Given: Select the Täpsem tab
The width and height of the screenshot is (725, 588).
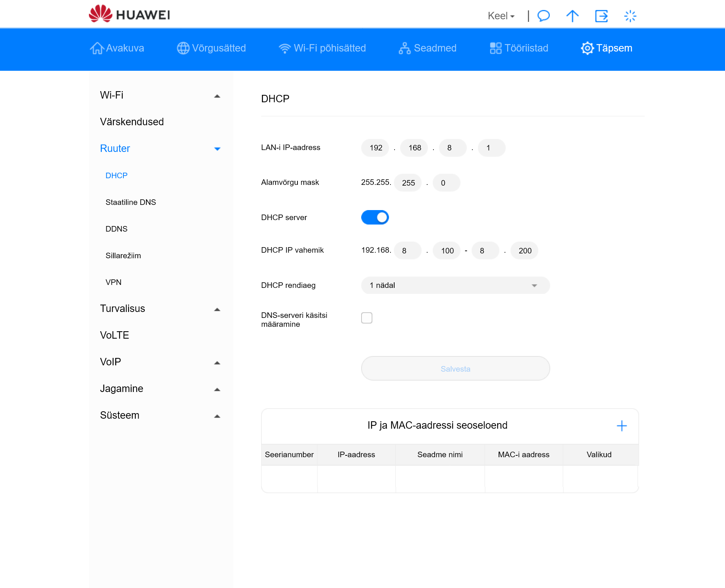Looking at the screenshot, I should click(x=606, y=48).
